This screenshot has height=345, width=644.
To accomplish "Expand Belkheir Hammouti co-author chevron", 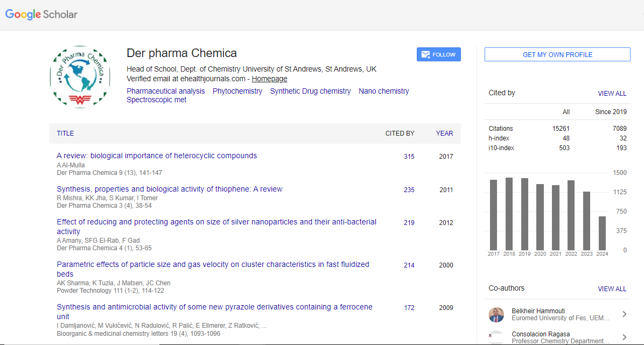I will pos(624,314).
